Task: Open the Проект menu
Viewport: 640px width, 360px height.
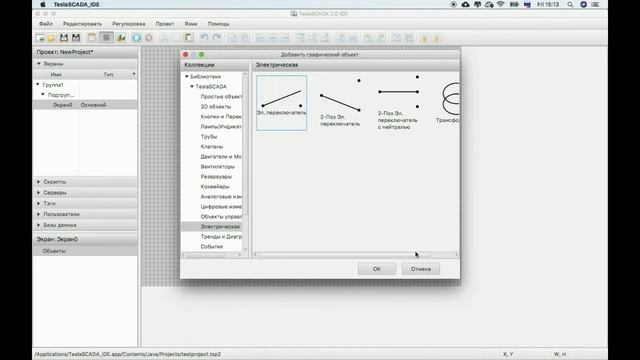Action: click(x=164, y=24)
